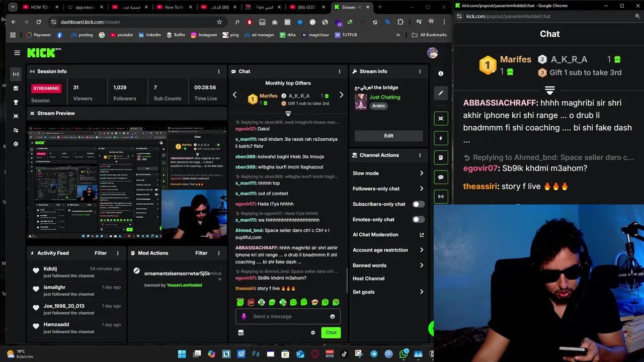Open Session Info three-dot menu

(x=218, y=71)
